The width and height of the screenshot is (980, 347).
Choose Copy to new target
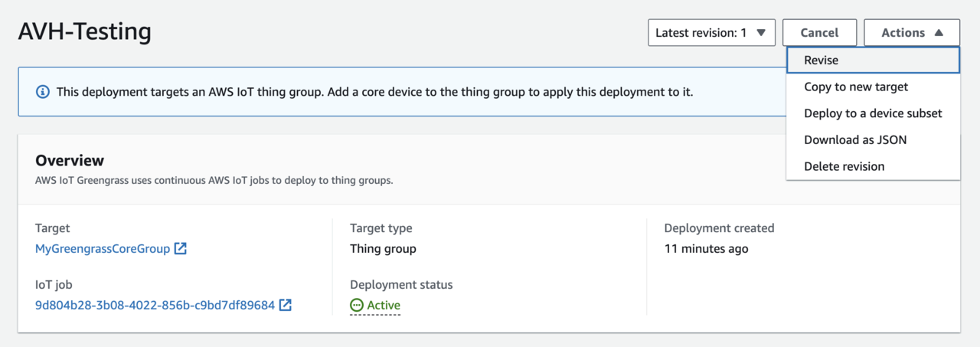873,87
